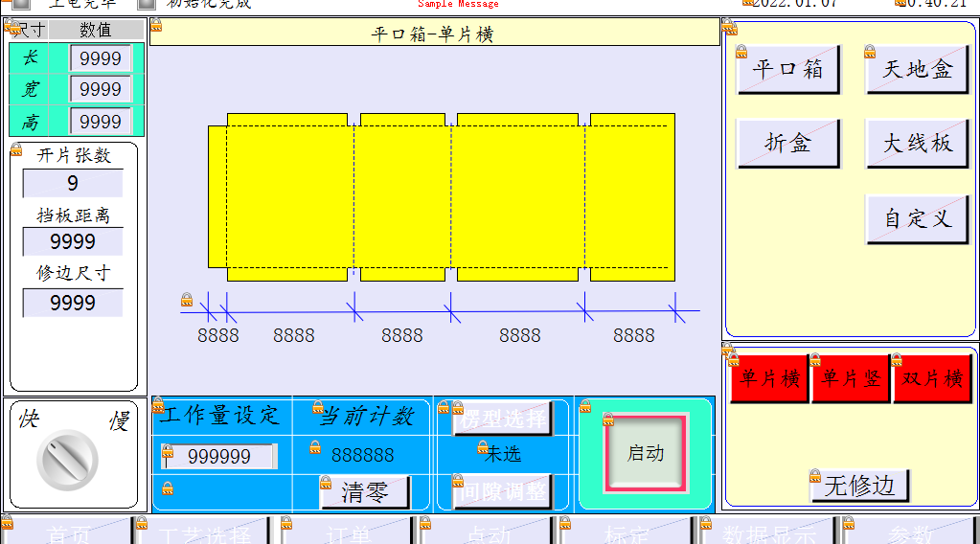Edit the 工作量设定 999999 field
The image size is (980, 544).
219,456
